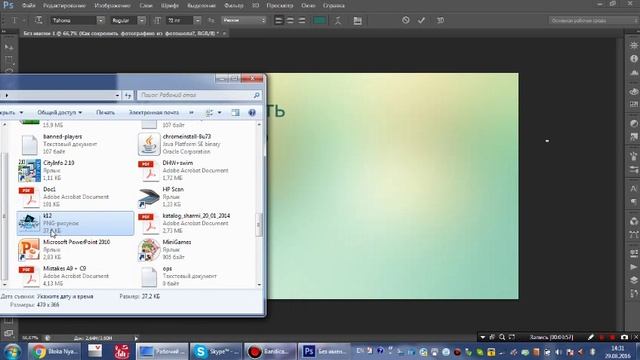Click the Explorer search magnifier icon
The image size is (640, 360).
[x=257, y=95]
